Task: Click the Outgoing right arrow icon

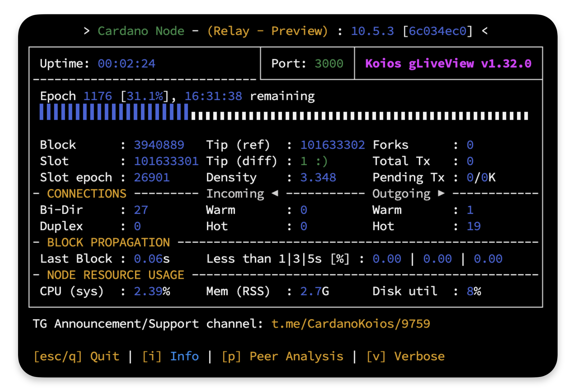Action: [x=441, y=193]
